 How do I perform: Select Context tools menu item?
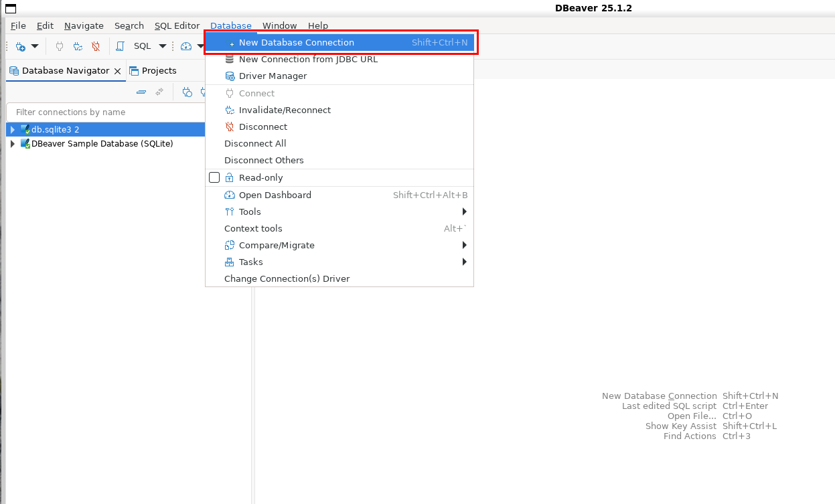click(339, 228)
